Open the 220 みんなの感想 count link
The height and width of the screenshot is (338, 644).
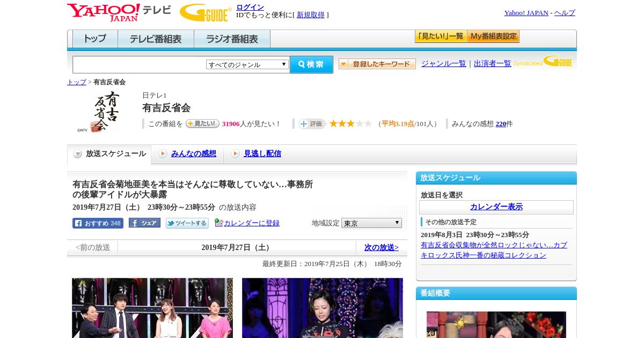click(501, 124)
